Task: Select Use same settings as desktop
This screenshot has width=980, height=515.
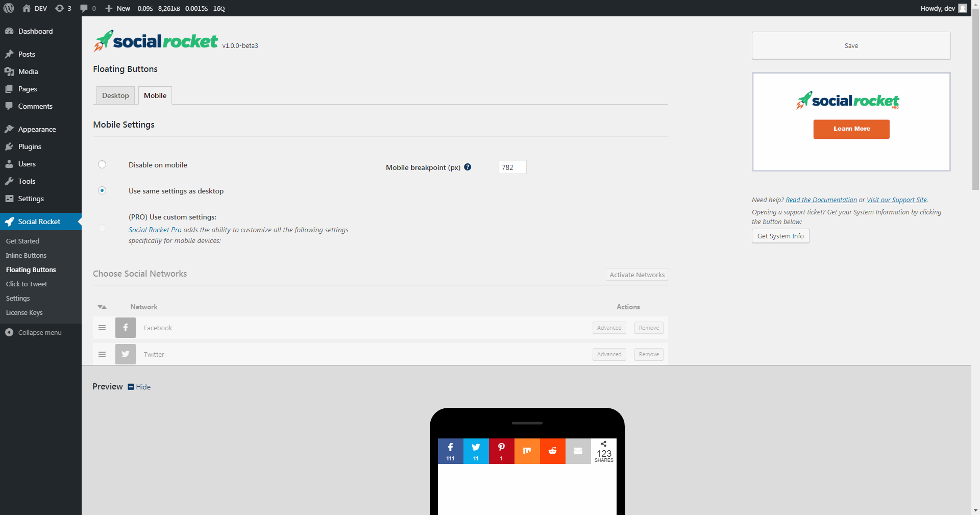Action: click(102, 190)
